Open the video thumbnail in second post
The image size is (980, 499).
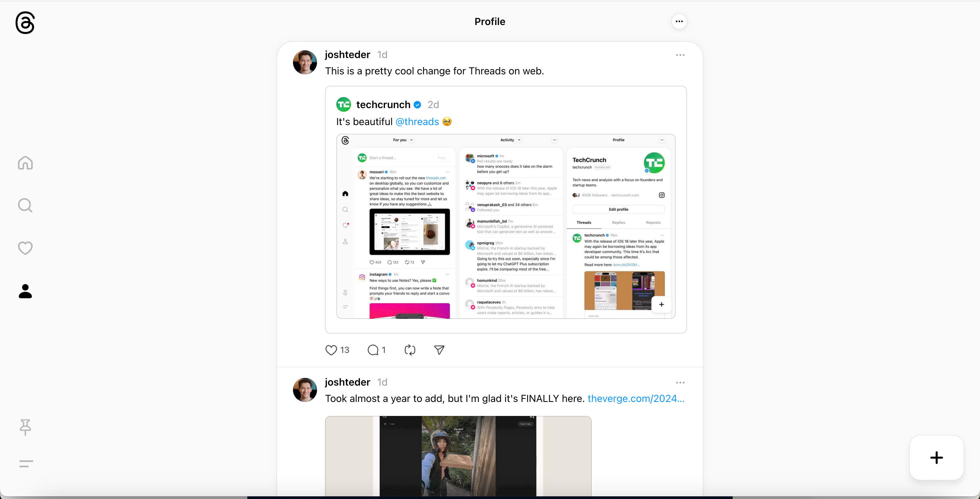[x=458, y=456]
